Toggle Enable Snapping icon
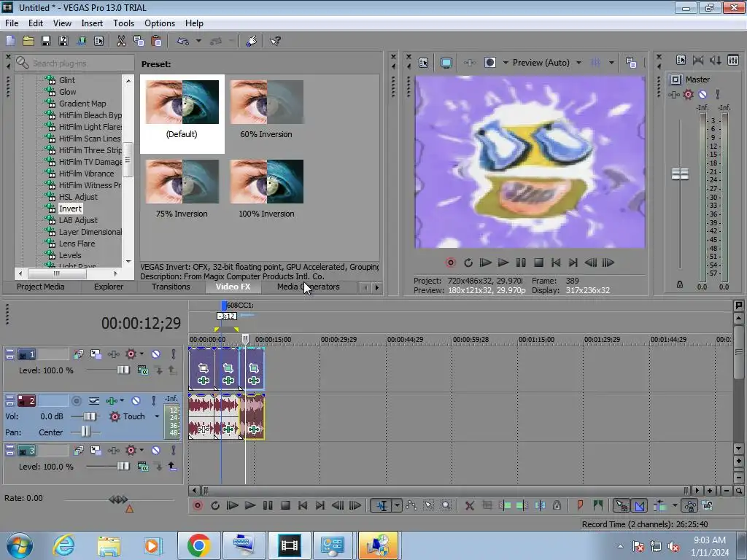Image resolution: width=747 pixels, height=560 pixels. click(622, 506)
